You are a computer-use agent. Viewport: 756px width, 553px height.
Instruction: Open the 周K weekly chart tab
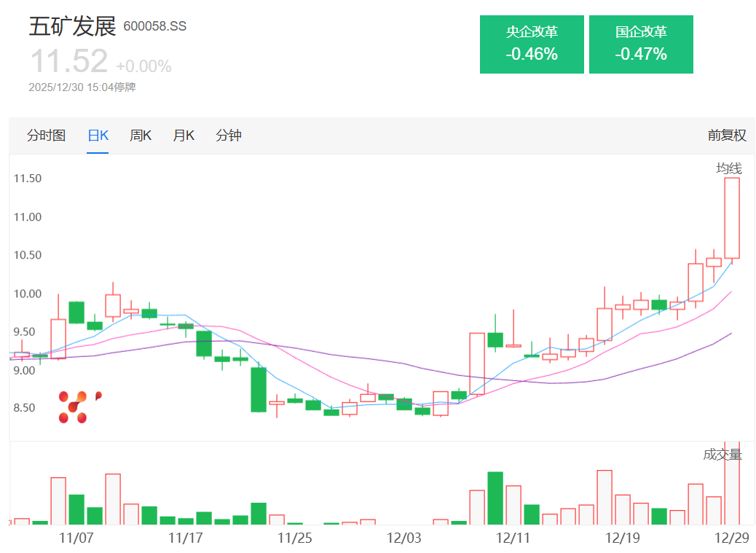pos(141,136)
